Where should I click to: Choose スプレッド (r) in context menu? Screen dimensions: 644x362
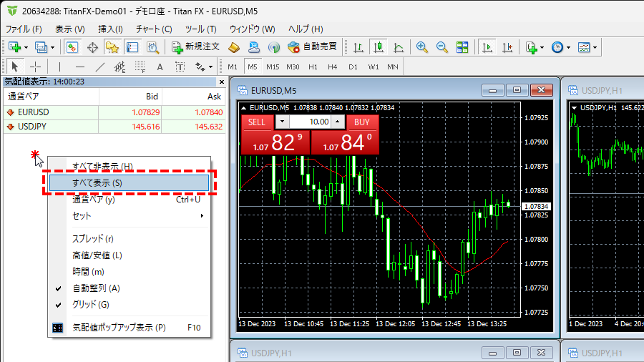click(x=130, y=239)
